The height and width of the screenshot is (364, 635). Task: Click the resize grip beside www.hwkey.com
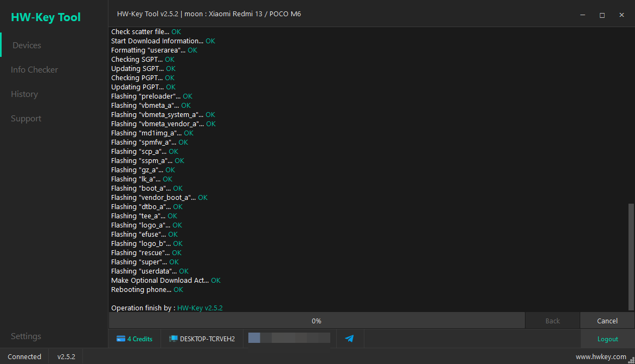click(x=631, y=360)
